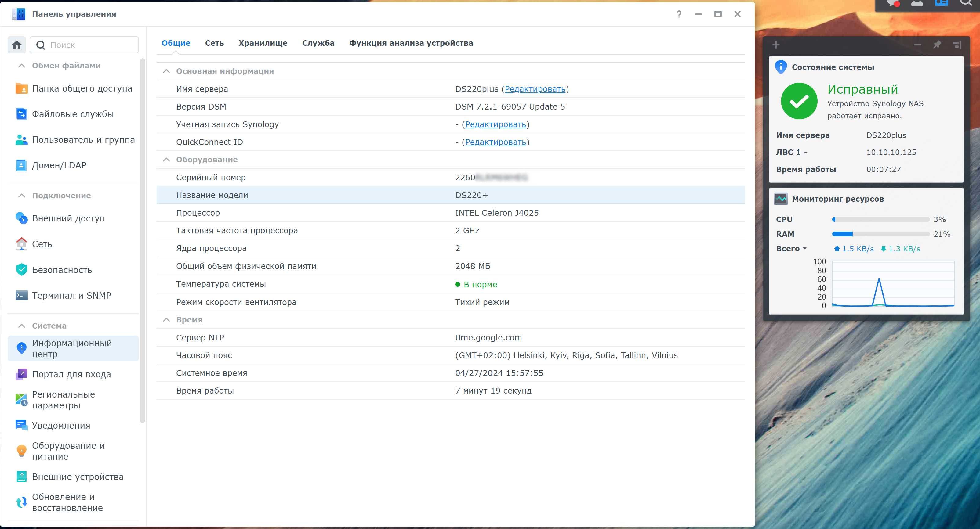Collapse the Оборудование section
980x529 pixels.
point(166,160)
